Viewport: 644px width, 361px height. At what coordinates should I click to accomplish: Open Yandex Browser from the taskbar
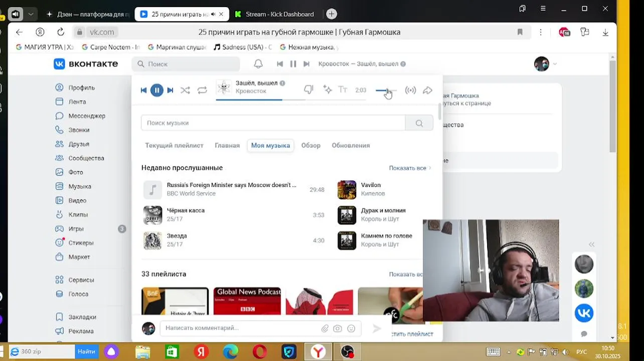pyautogui.click(x=318, y=352)
